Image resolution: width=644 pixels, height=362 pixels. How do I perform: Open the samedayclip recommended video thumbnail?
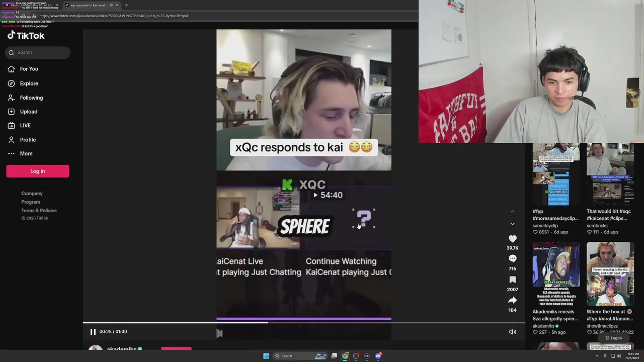(x=556, y=174)
